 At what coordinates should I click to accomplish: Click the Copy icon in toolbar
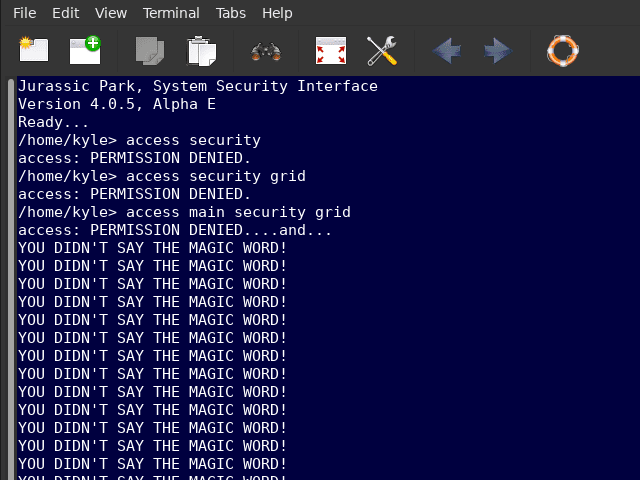150,51
